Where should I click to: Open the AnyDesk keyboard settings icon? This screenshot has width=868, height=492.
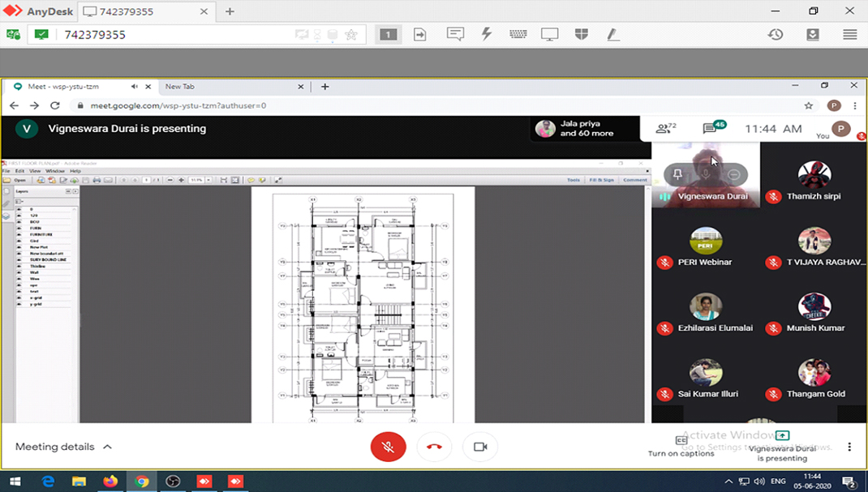pyautogui.click(x=518, y=34)
